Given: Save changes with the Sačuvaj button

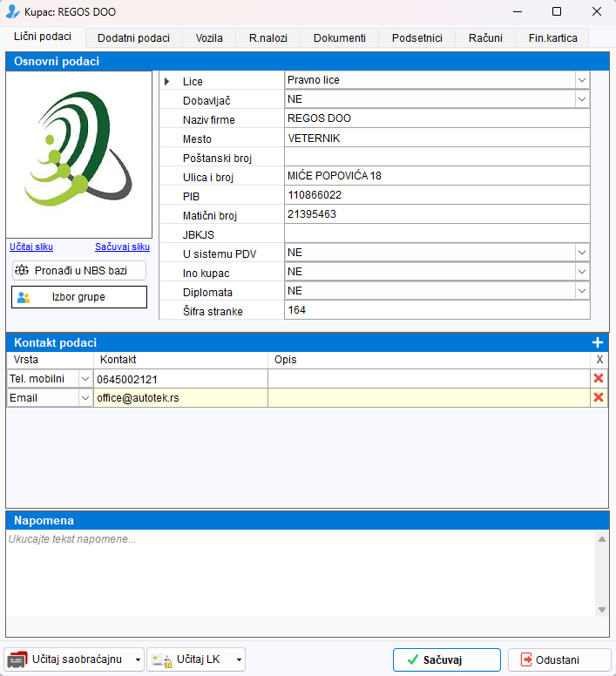Looking at the screenshot, I should [447, 660].
